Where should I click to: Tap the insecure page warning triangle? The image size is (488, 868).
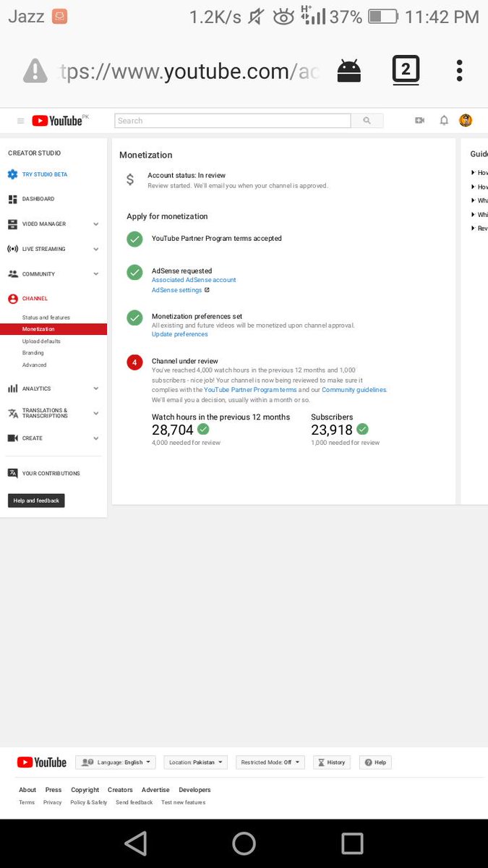click(35, 71)
